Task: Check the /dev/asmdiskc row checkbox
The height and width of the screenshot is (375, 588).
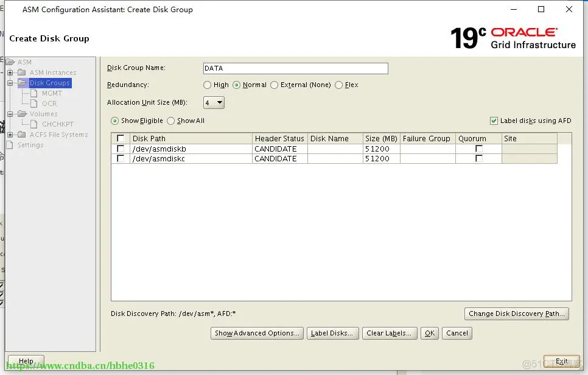Action: point(121,159)
